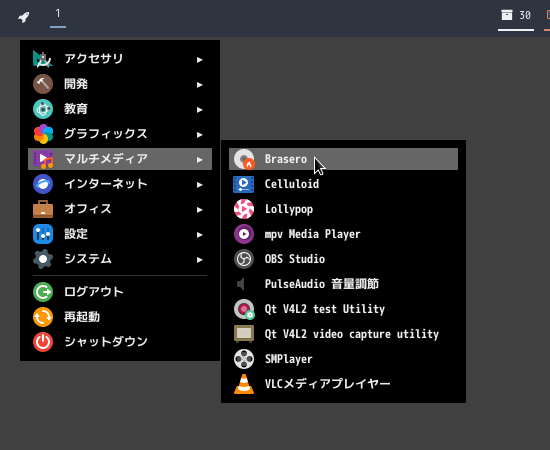Choose シャットダウン to power off
Screen dimensions: 550x450
[120, 342]
